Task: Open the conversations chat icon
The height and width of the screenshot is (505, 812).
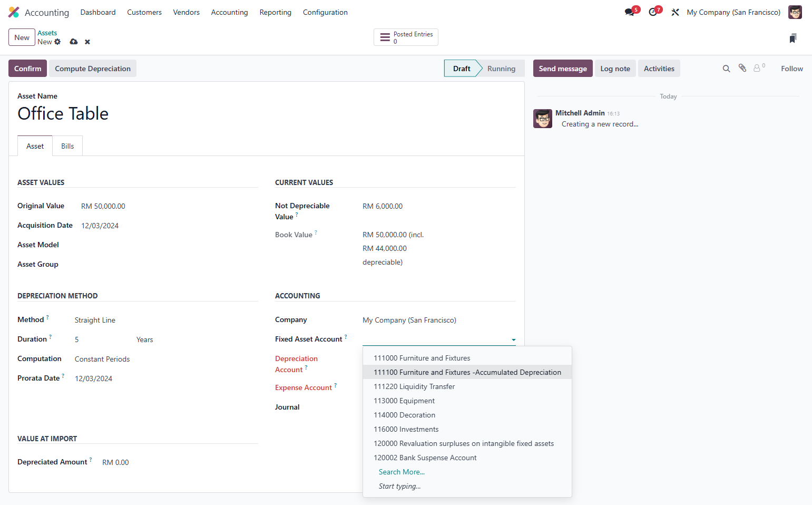Action: [x=630, y=12]
